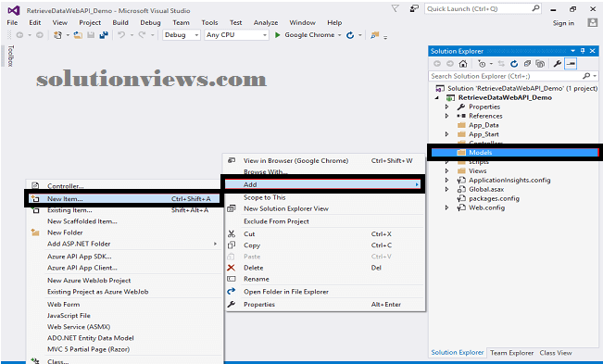Open the Toolbox side tab
603x364 pixels.
(11, 56)
